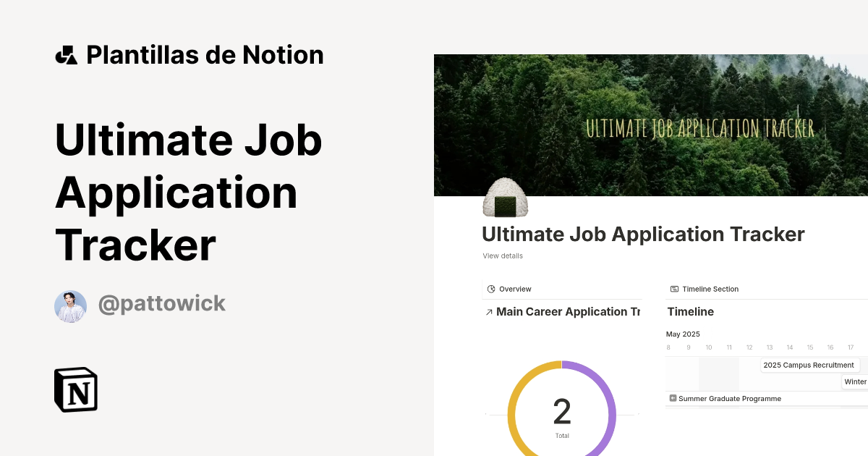Click the diagonal arrow before Main Career Application Tracker
Image resolution: width=868 pixels, height=456 pixels.
(x=489, y=312)
